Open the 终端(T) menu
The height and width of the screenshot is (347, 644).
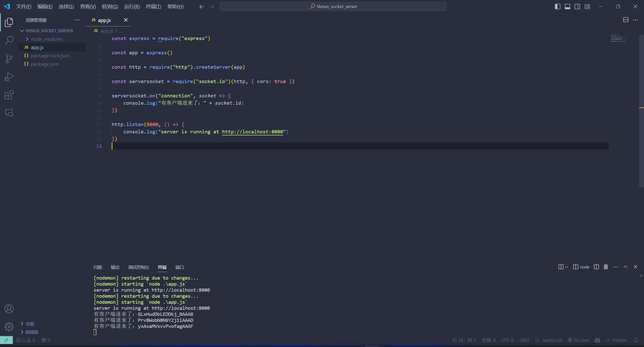153,7
